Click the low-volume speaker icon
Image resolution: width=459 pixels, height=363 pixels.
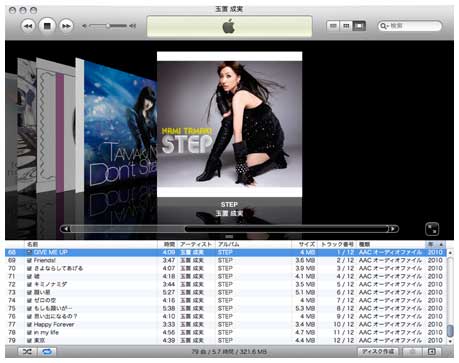tap(84, 26)
